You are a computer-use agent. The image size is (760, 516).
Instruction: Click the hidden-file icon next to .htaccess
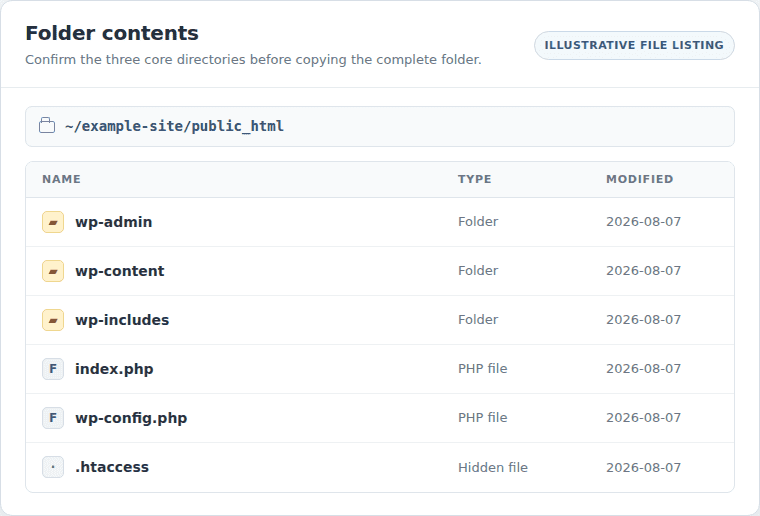[53, 467]
